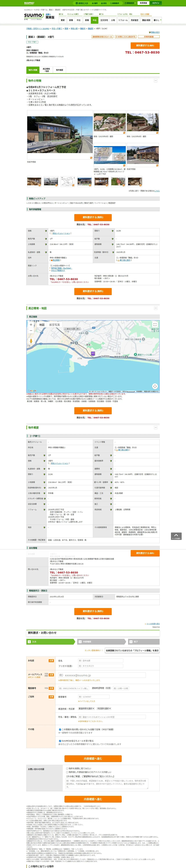Enlarge the main 完成予想図 photo via magnifier
Screen dimensions: 186x868
(x=91, y=158)
